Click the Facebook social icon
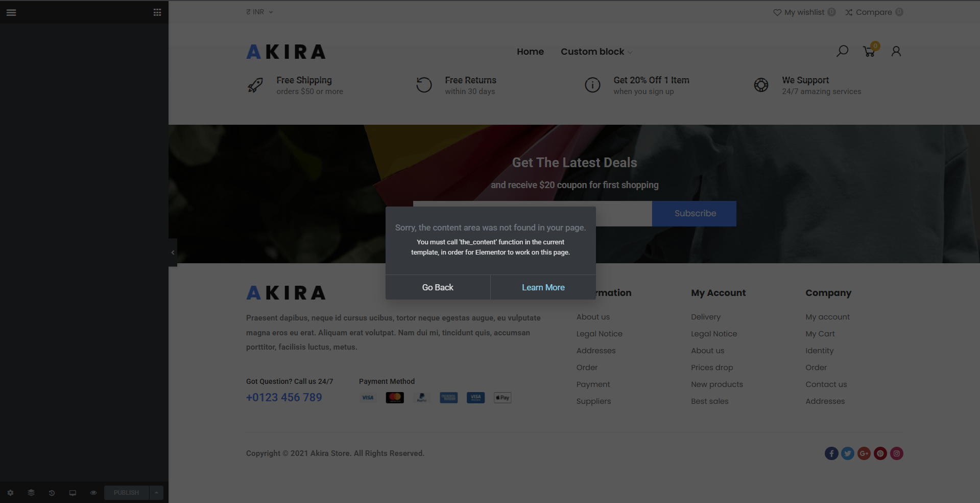 pyautogui.click(x=831, y=453)
